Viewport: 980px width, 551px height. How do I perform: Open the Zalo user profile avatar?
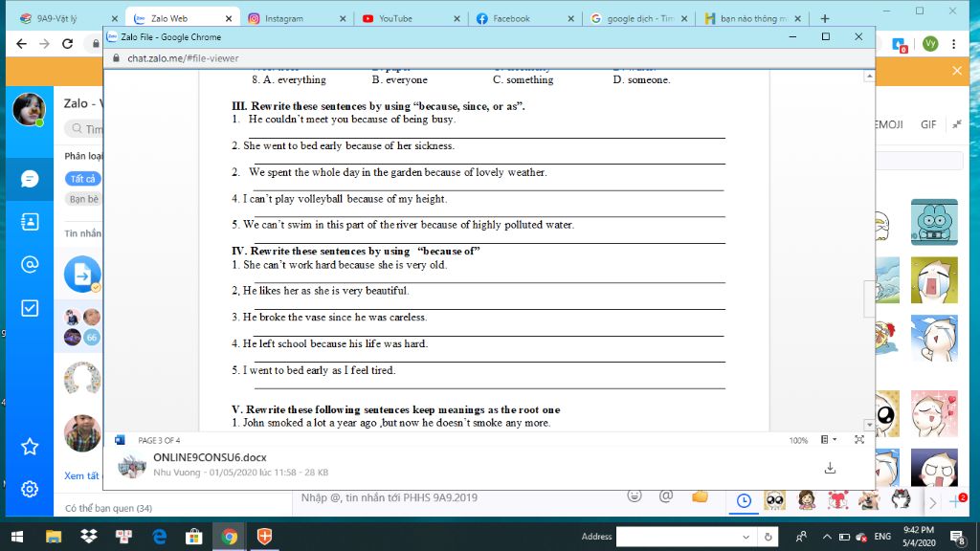(29, 109)
